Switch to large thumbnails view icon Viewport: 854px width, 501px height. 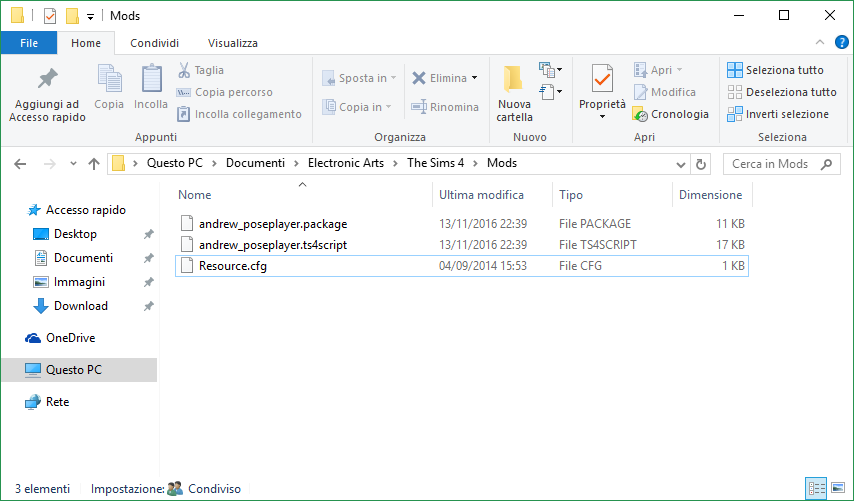[838, 488]
